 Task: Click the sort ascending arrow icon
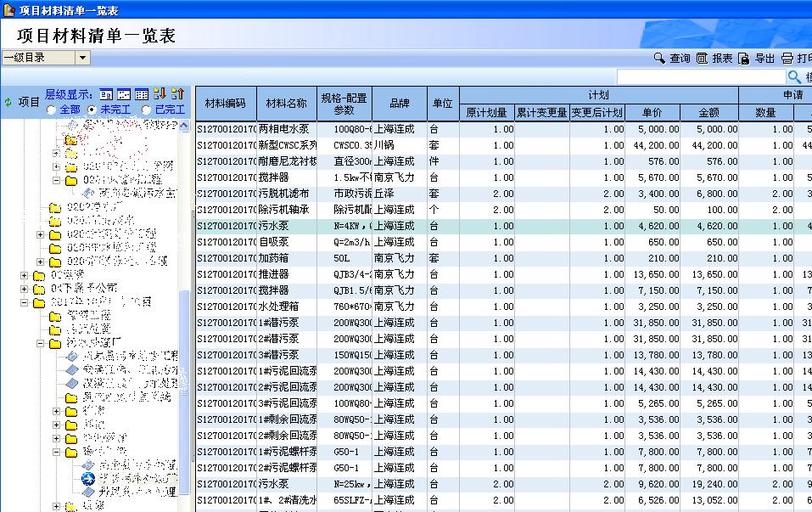tap(177, 94)
